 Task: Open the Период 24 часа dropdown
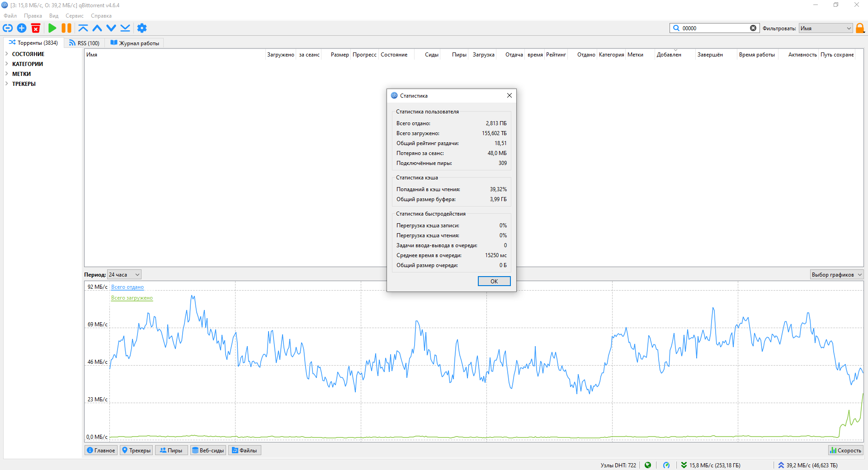click(x=124, y=275)
